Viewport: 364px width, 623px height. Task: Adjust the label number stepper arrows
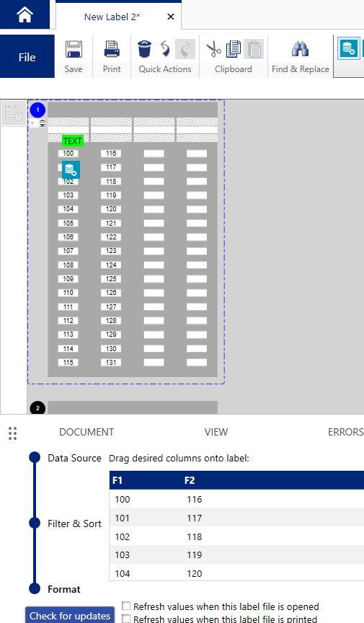click(x=43, y=123)
